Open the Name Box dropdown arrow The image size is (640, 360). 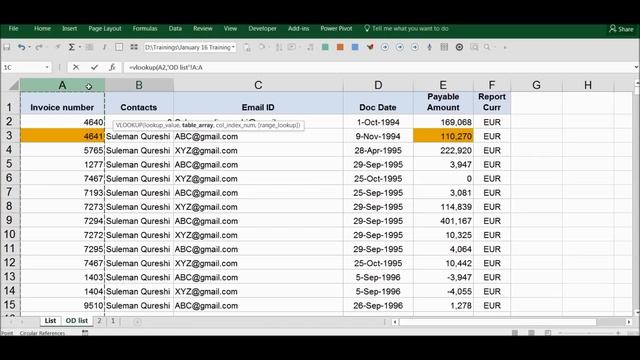click(x=47, y=67)
